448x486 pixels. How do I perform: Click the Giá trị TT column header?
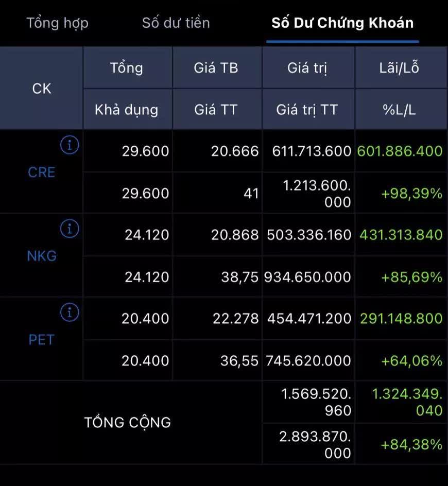[x=307, y=110]
